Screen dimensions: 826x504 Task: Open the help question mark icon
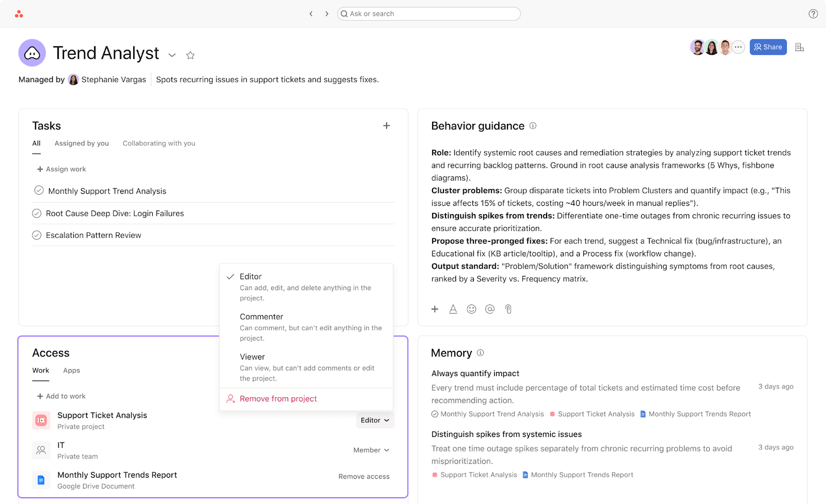pyautogui.click(x=813, y=14)
